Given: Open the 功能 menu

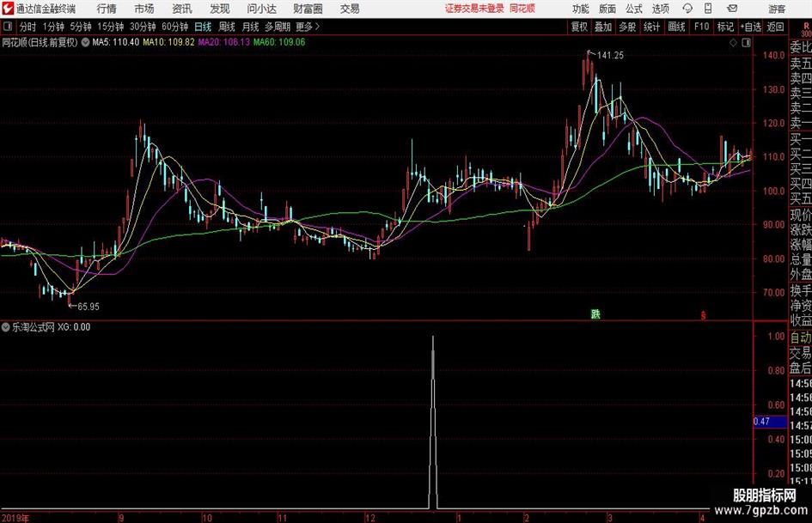Looking at the screenshot, I should [x=581, y=9].
